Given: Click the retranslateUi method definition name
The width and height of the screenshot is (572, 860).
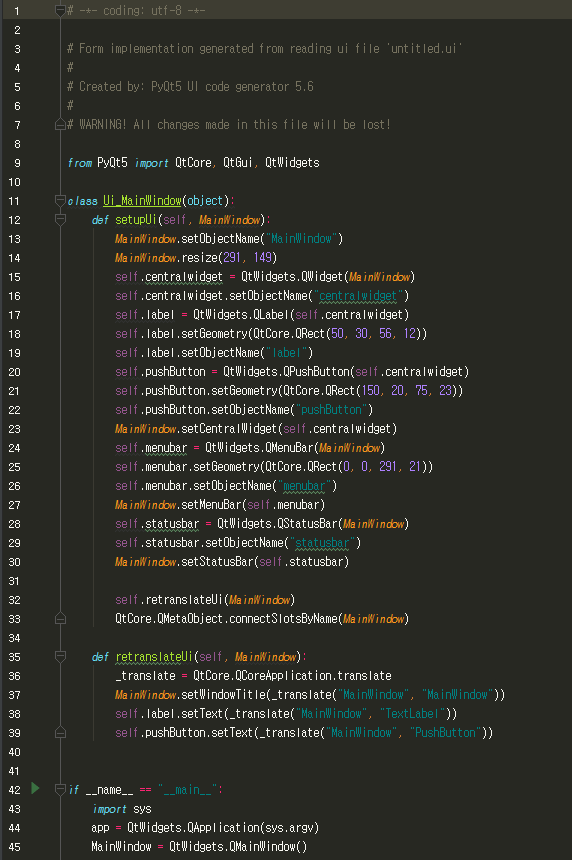Looking at the screenshot, I should point(154,657).
